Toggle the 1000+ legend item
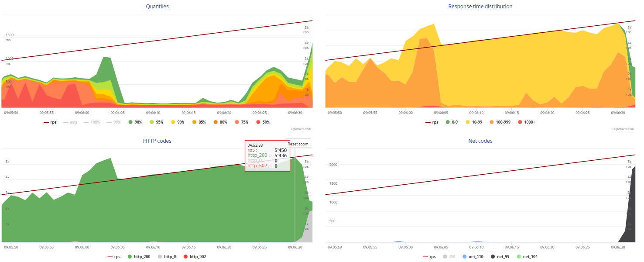Viewport: 644px width, 262px height. pos(526,122)
